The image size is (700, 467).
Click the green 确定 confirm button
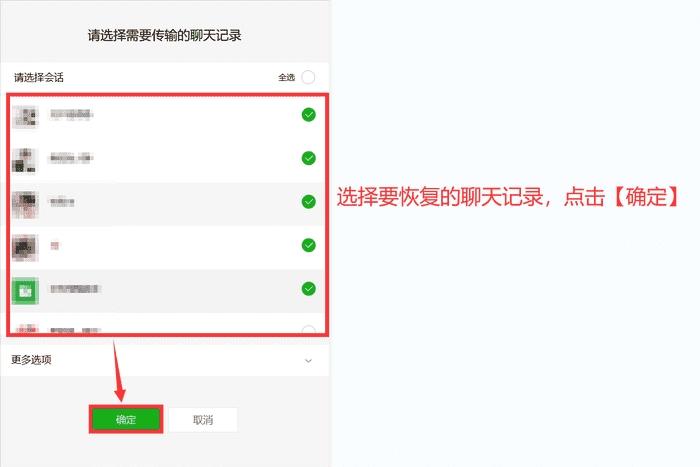coord(126,419)
